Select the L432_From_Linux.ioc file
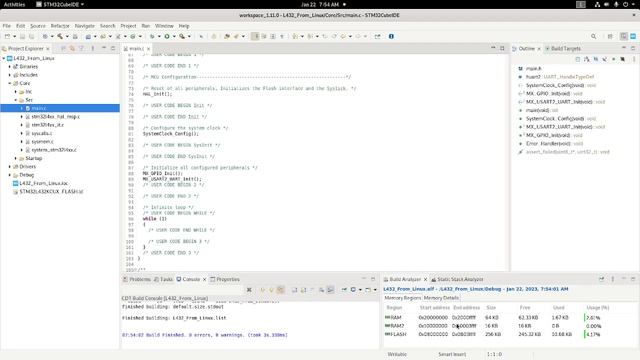This screenshot has height=360, width=640. pos(40,183)
